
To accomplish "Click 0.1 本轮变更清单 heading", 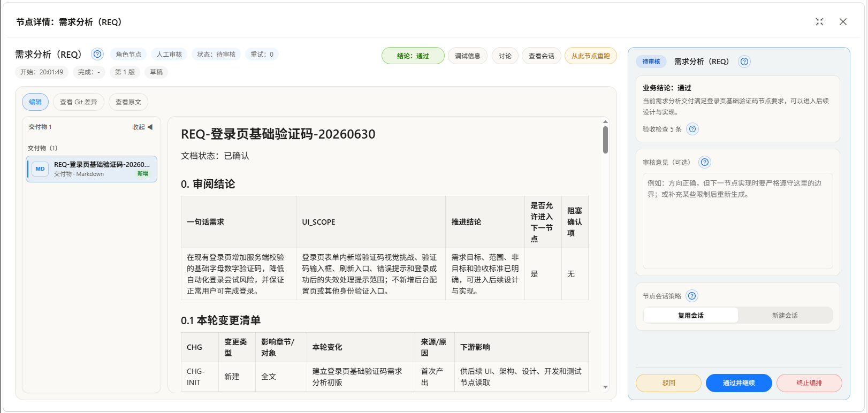I will click(x=220, y=320).
